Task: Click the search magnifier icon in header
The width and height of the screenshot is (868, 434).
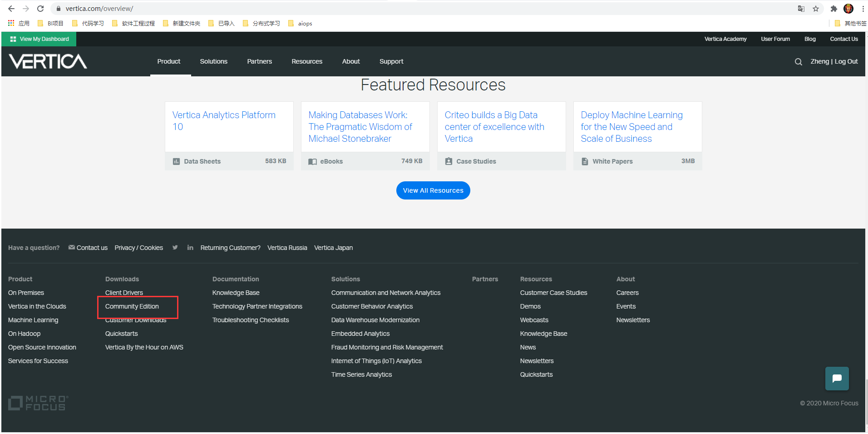Action: (798, 62)
